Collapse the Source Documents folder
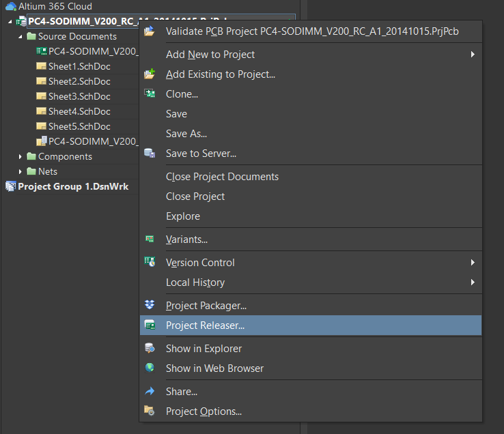This screenshot has height=434, width=504. [x=20, y=37]
